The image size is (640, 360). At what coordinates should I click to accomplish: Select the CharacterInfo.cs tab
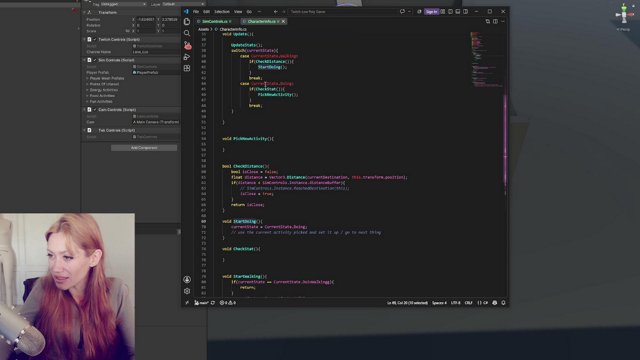[261, 21]
